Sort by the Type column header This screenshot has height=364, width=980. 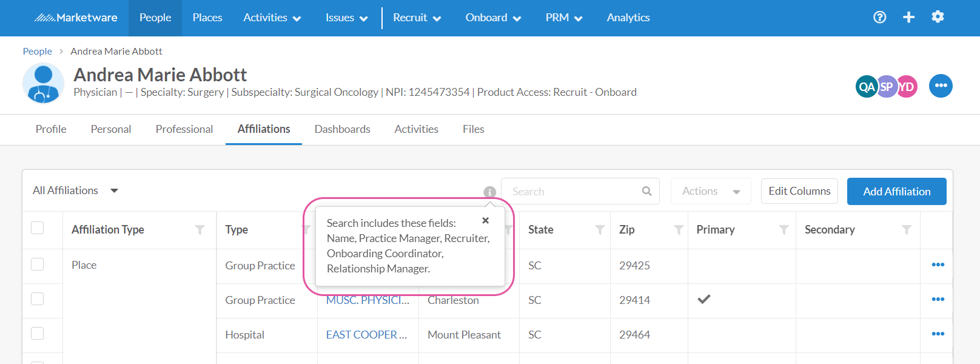point(237,230)
